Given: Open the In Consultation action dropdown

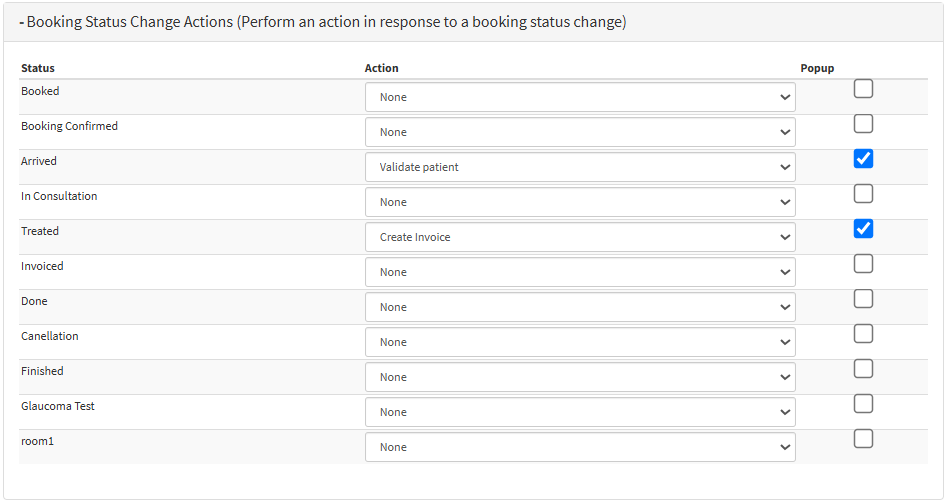Looking at the screenshot, I should [580, 202].
